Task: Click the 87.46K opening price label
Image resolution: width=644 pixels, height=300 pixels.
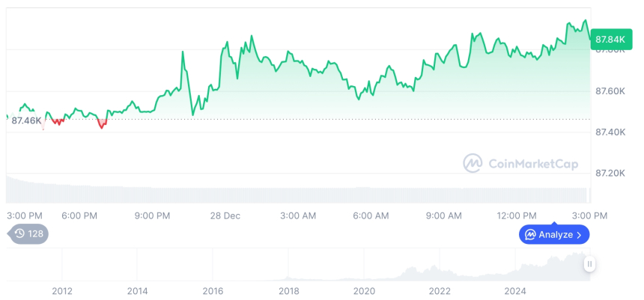Action: [27, 120]
